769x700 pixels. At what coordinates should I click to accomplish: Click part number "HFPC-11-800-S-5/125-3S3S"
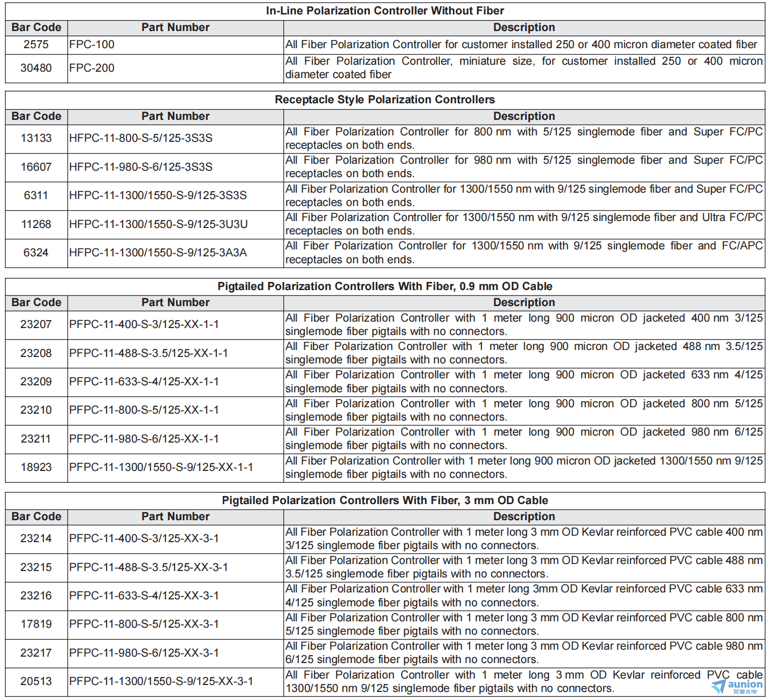coord(141,138)
